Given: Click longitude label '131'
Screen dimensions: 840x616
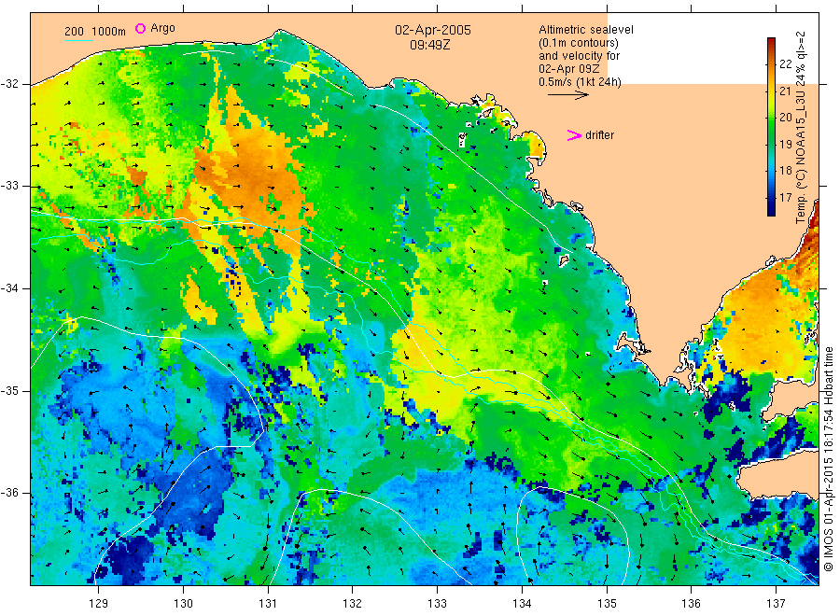Looking at the screenshot, I should (268, 604).
